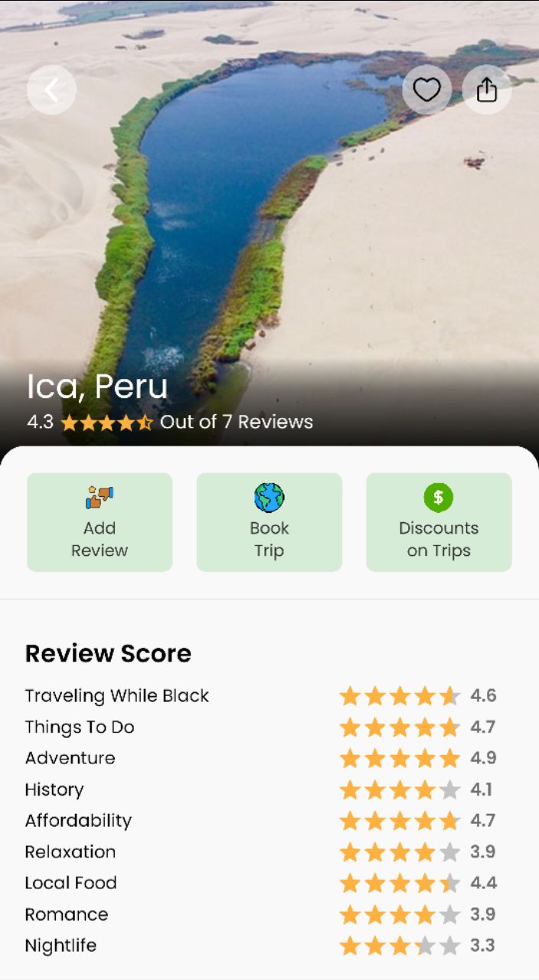This screenshot has width=539, height=980.
Task: Tap the oasis lake photo
Action: (x=269, y=222)
